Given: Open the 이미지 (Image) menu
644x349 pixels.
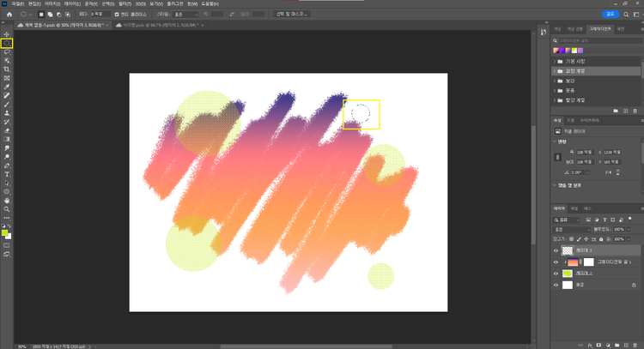Looking at the screenshot, I should [52, 3].
